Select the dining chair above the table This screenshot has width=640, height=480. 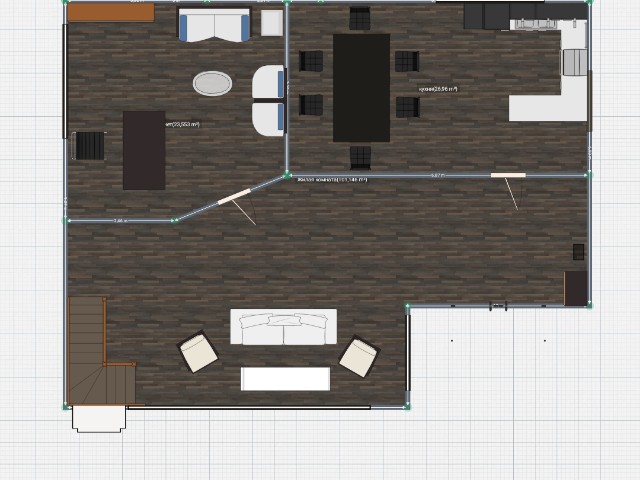[360, 18]
